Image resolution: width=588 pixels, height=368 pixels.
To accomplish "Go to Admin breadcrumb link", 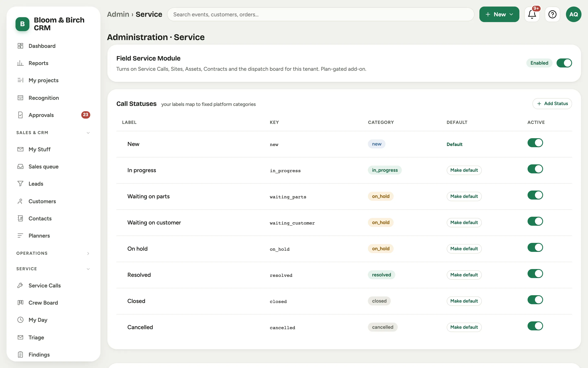I will point(118,14).
